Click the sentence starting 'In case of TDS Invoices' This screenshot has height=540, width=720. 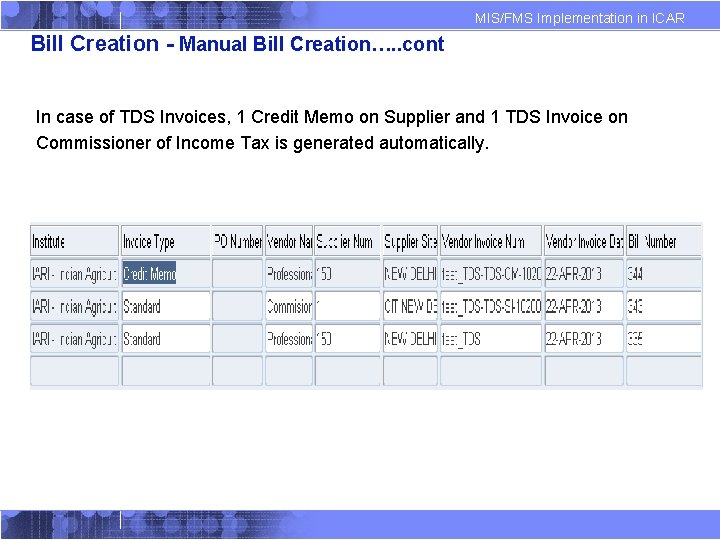point(332,129)
